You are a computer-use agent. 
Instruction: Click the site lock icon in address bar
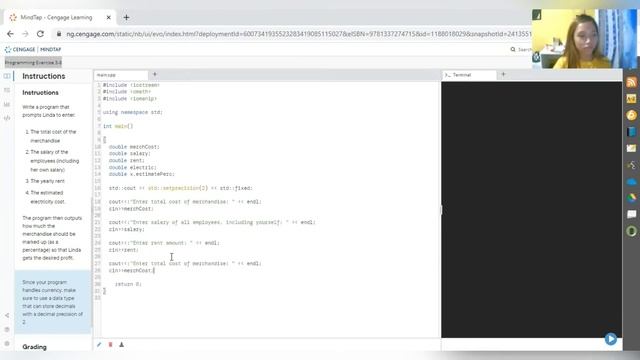point(59,34)
